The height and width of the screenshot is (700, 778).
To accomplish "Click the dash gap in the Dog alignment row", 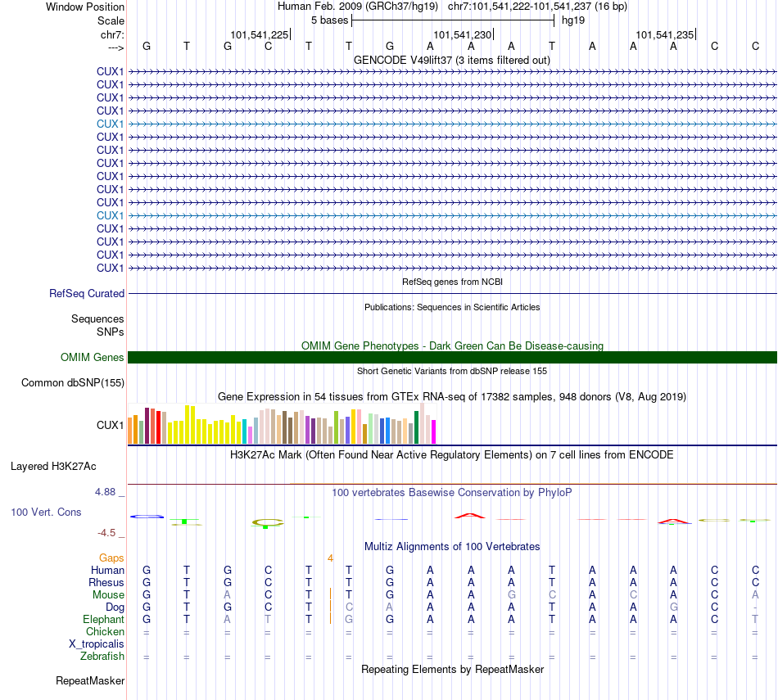I will [755, 607].
